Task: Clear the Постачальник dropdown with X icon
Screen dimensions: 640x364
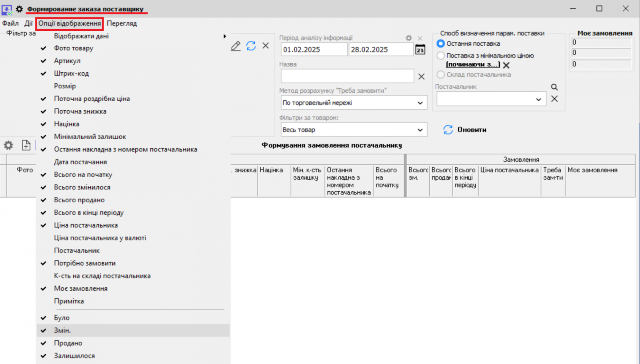Action: 554,99
